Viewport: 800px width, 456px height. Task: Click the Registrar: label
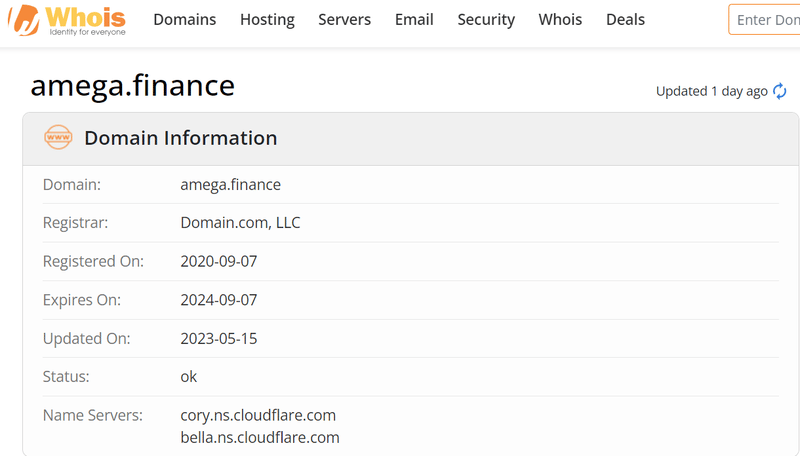[76, 223]
